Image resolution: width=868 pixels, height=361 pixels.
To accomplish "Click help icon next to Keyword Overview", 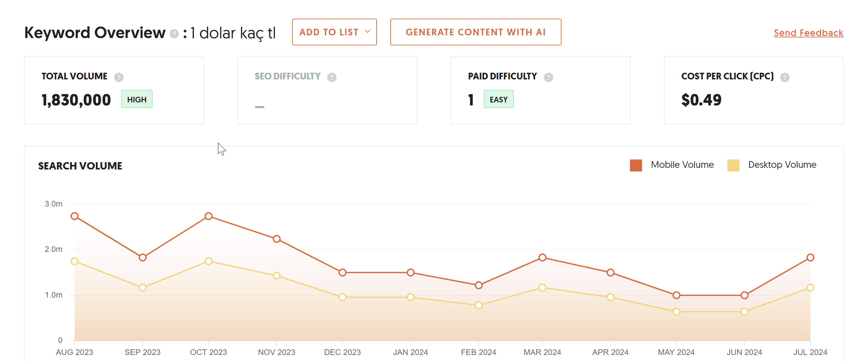I will pos(174,34).
